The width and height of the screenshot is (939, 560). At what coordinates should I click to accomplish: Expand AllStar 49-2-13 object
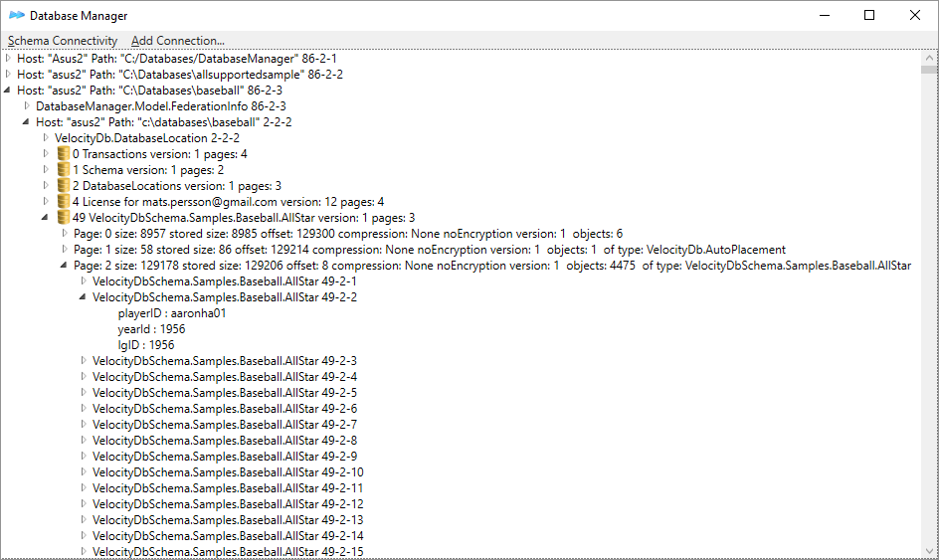point(84,520)
